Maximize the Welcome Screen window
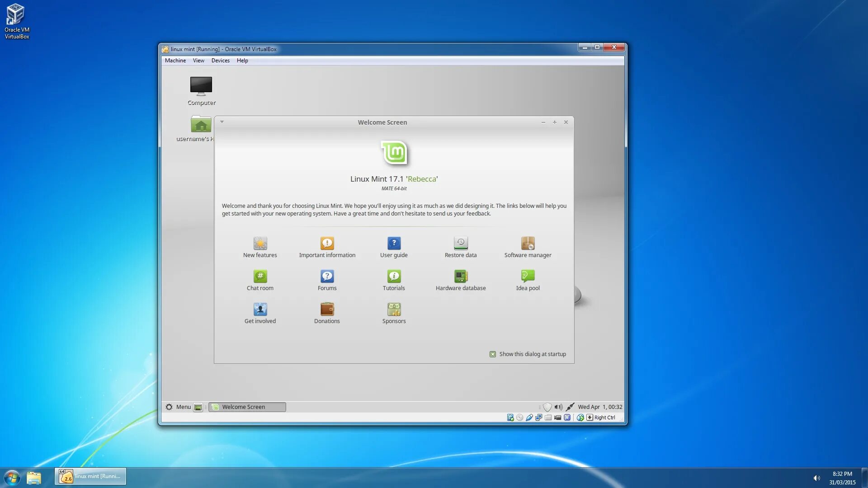The image size is (868, 488). tap(555, 122)
